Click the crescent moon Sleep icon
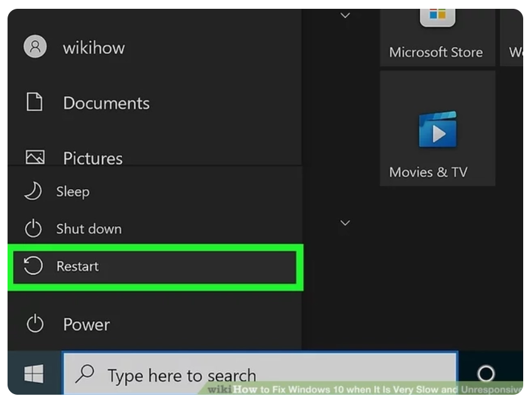The height and width of the screenshot is (401, 532). point(33,192)
